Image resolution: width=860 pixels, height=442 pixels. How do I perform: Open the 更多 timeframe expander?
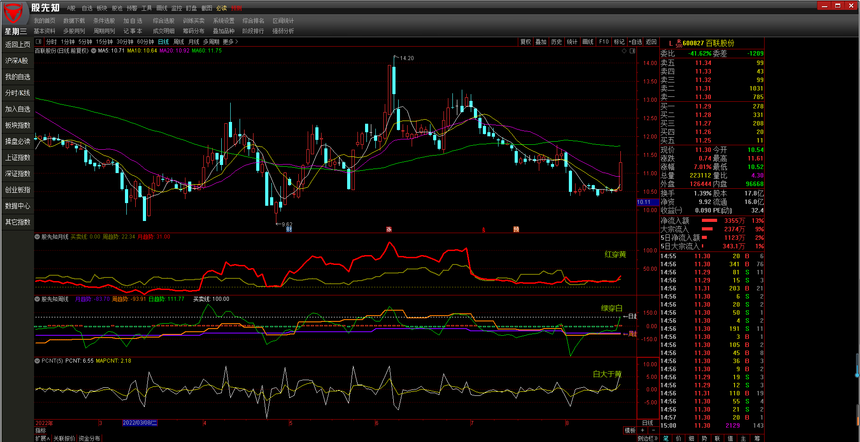[230, 42]
